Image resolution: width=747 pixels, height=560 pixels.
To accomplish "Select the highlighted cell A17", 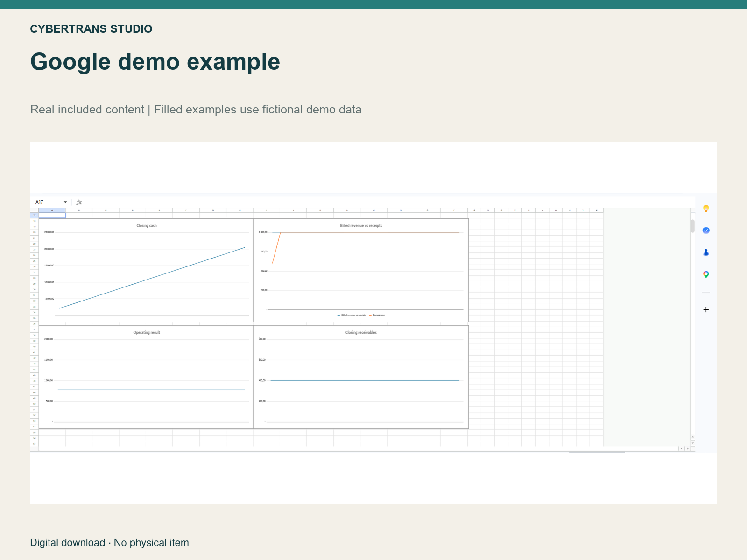I will coord(52,216).
